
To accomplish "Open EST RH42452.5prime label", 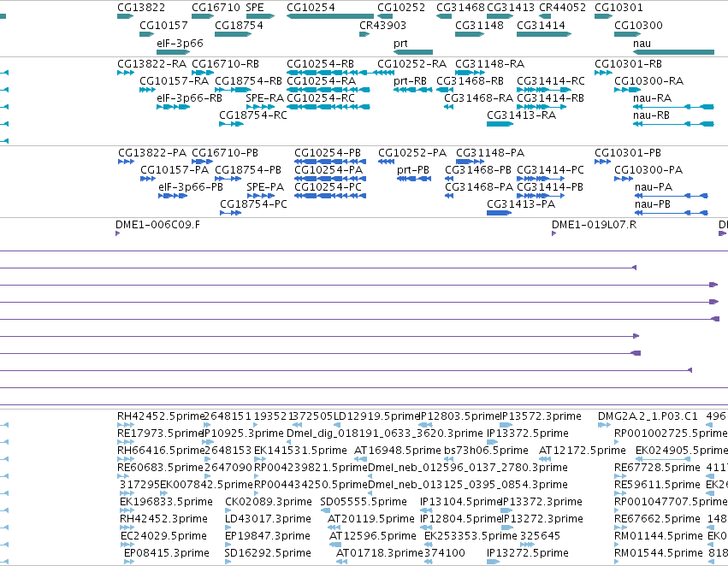I will point(161,416).
